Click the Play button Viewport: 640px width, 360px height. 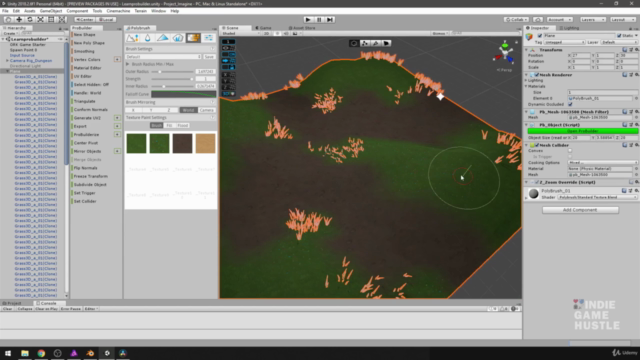pos(308,20)
